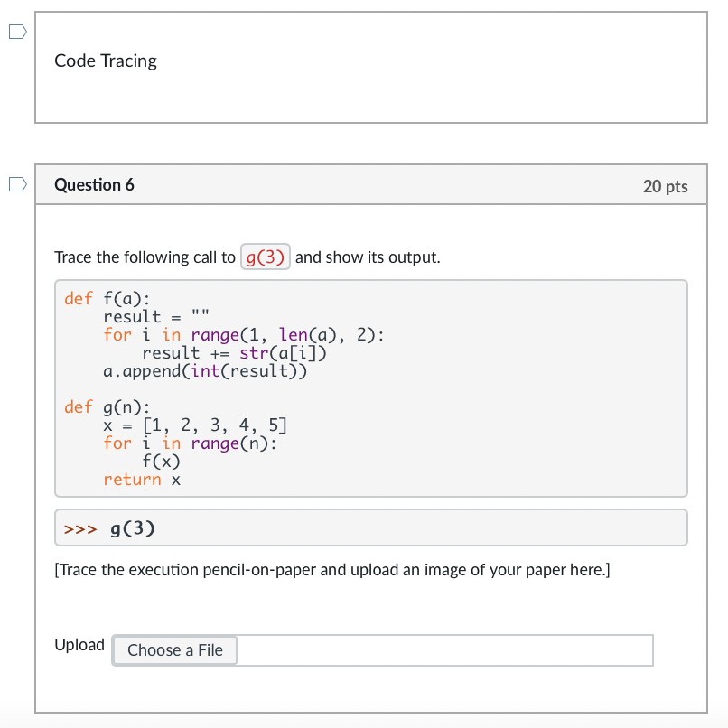Click the >>> g(3) prompt box

click(118, 527)
